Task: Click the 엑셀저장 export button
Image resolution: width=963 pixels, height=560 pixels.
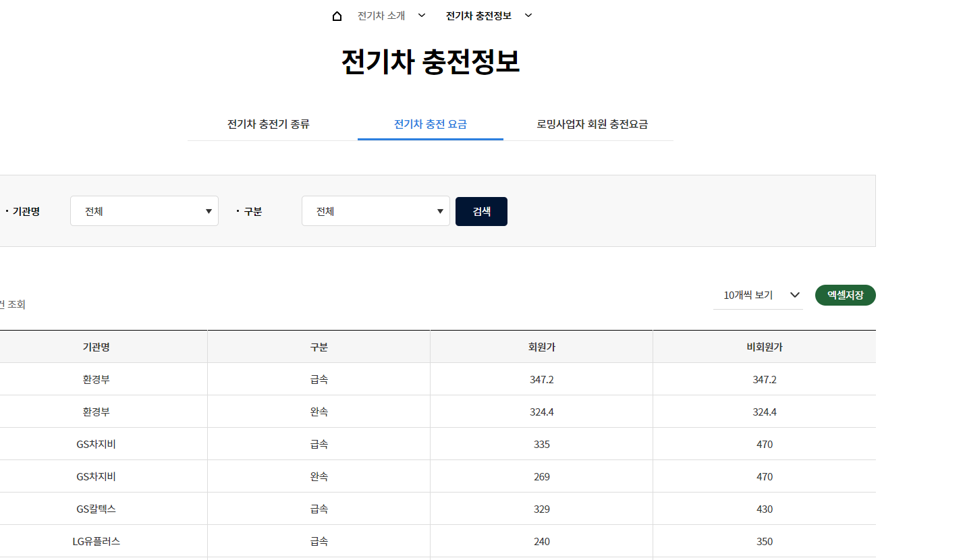Action: (x=846, y=295)
